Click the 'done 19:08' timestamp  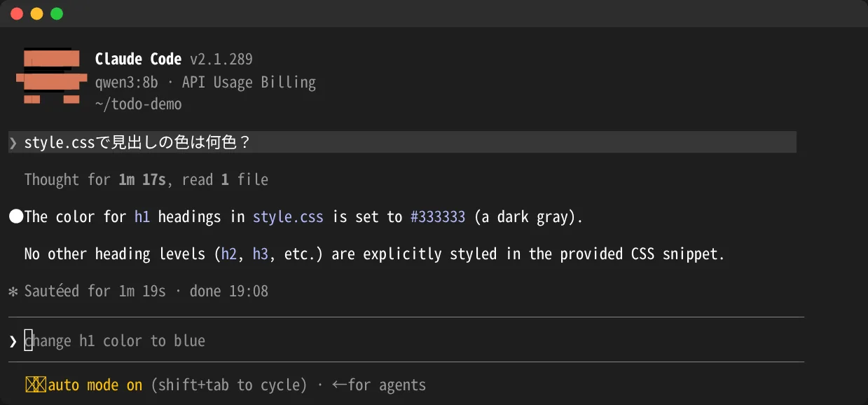[x=229, y=291]
